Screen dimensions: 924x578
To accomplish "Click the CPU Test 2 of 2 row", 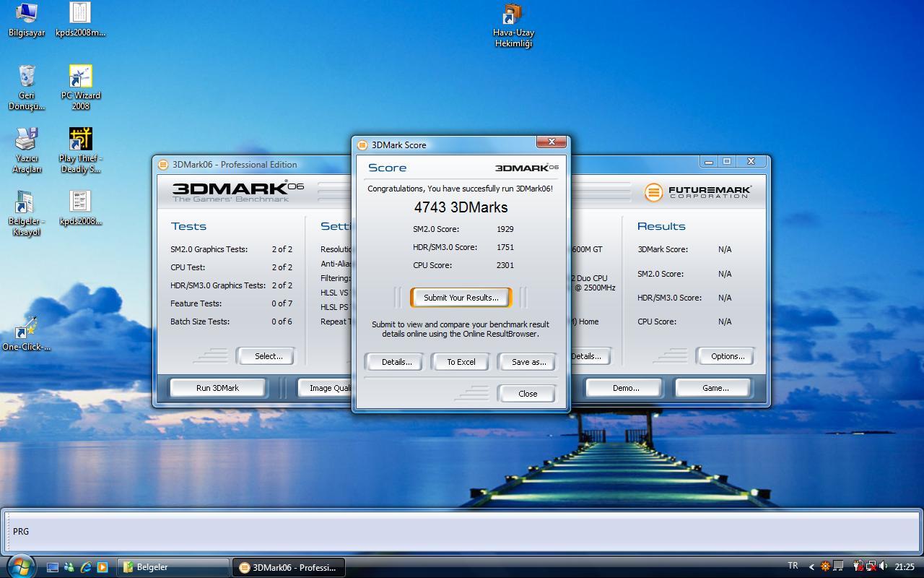I will (x=232, y=267).
